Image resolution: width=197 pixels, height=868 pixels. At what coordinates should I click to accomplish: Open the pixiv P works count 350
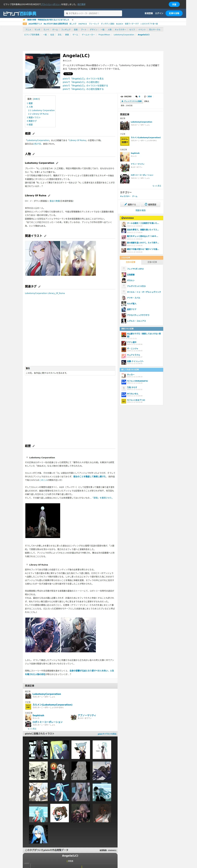click(148, 97)
